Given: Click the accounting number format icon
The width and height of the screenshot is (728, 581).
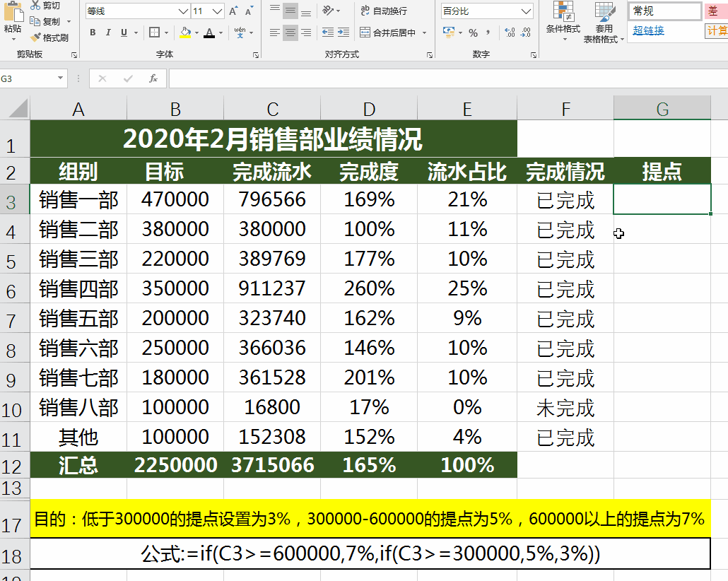Looking at the screenshot, I should (x=449, y=33).
